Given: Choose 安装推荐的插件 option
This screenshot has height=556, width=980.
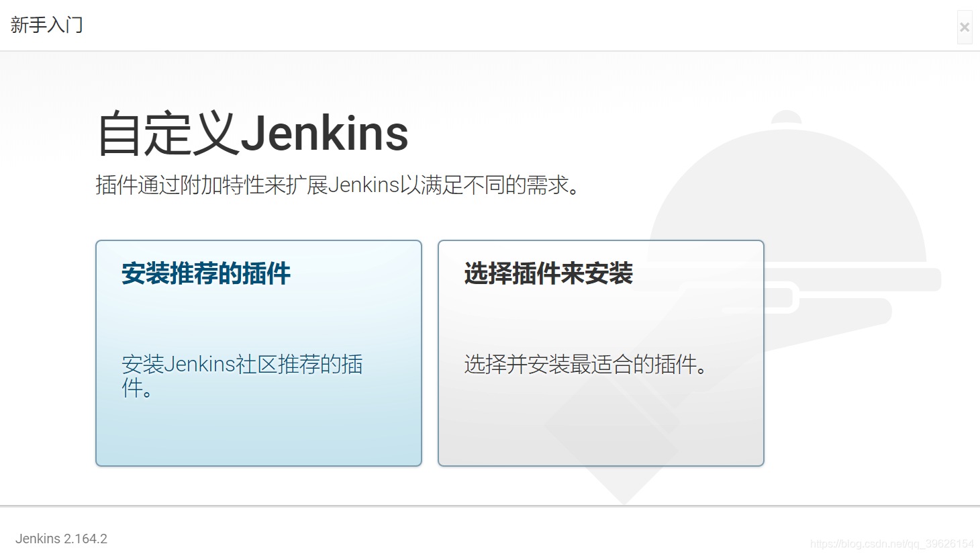Looking at the screenshot, I should coord(258,353).
